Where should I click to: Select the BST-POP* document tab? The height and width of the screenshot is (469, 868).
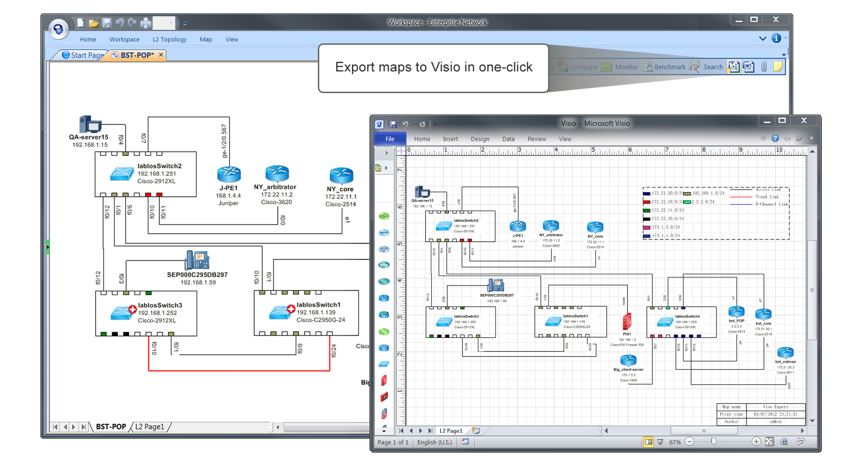click(x=137, y=55)
